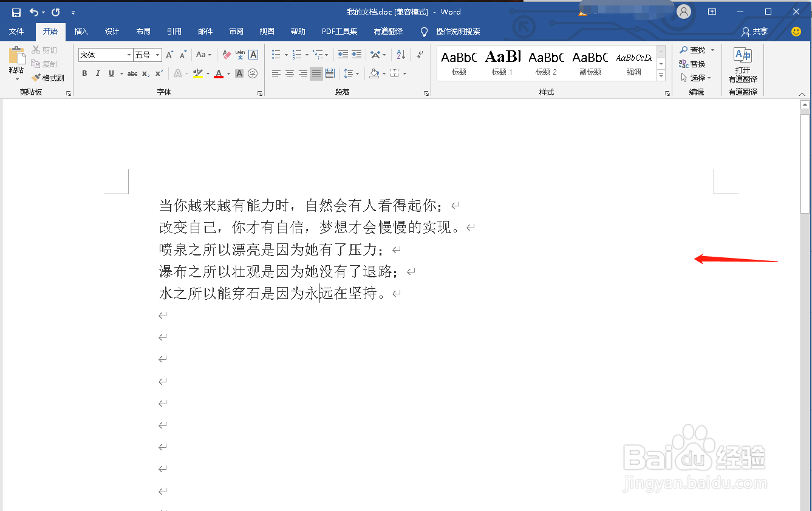Image resolution: width=812 pixels, height=511 pixels.
Task: Click the paragraph shading bucket icon
Action: point(374,73)
